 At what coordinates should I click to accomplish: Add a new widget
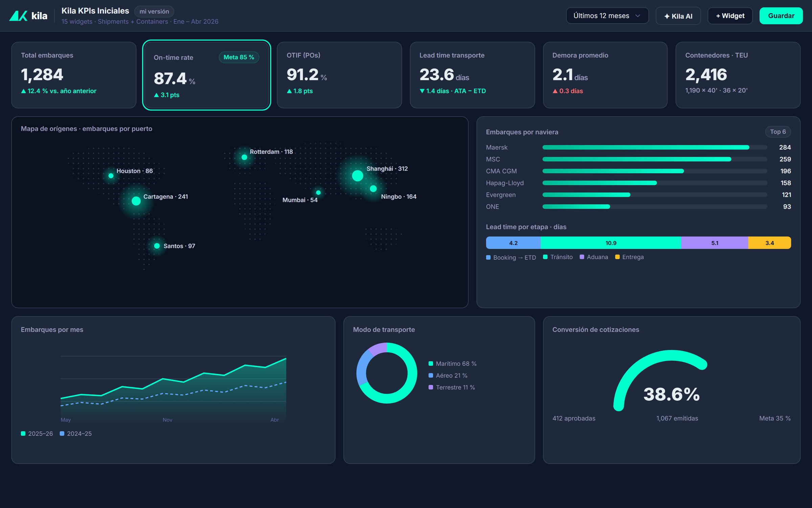pos(730,16)
